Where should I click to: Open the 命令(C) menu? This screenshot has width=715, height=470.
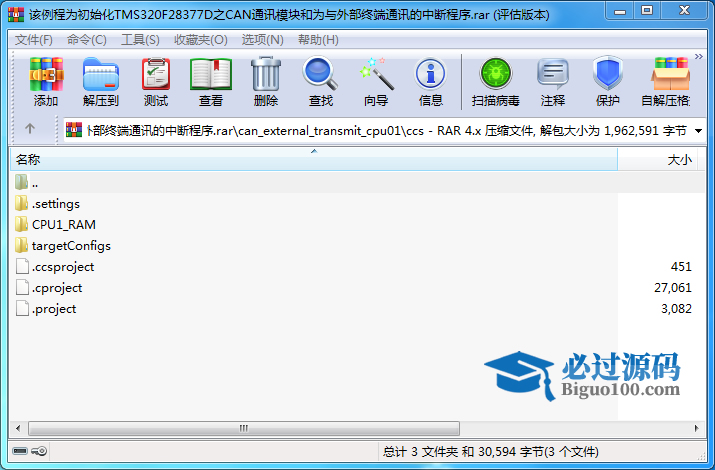[87, 40]
